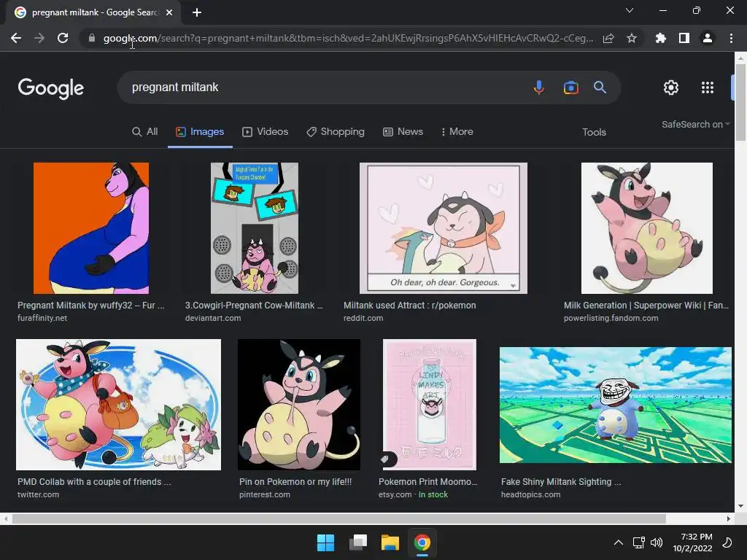
Task: Open the Extensions puzzle icon
Action: tap(660, 38)
